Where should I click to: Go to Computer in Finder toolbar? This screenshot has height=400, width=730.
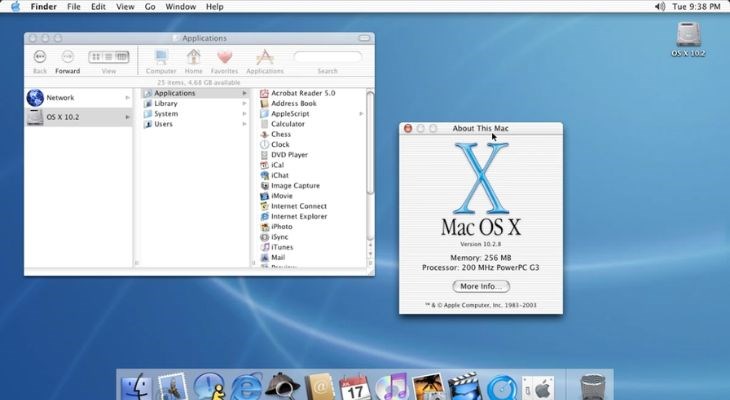[161, 62]
